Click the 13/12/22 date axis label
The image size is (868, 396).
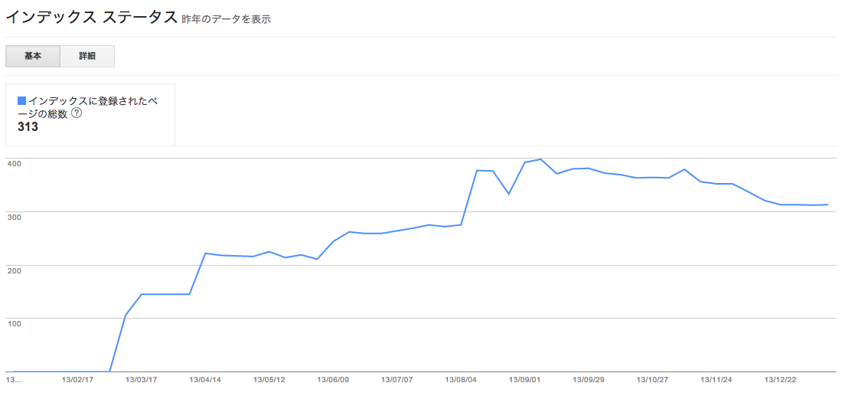point(781,380)
